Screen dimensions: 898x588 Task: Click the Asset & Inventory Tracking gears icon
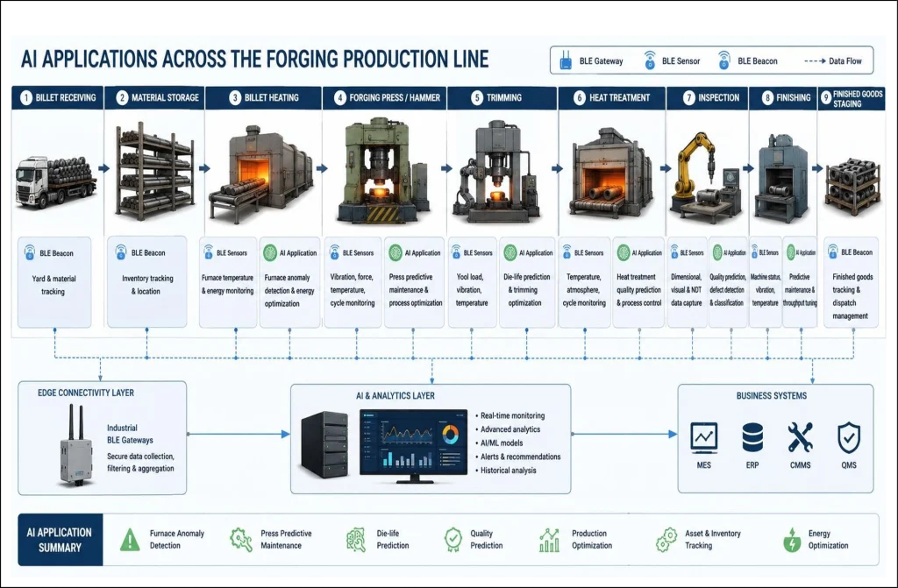(666, 539)
